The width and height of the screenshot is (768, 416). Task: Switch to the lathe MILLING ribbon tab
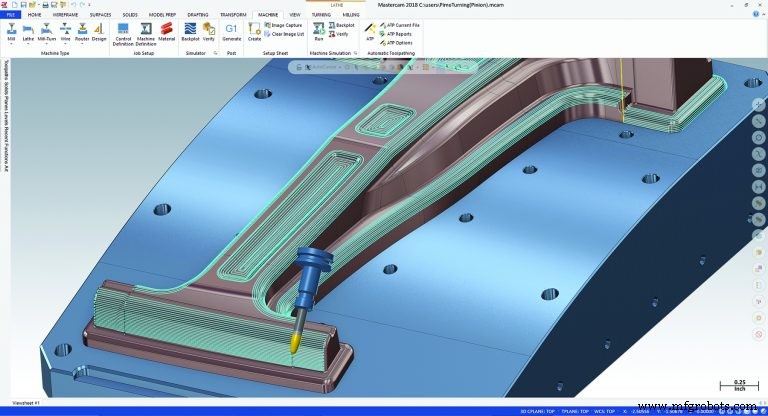click(351, 15)
